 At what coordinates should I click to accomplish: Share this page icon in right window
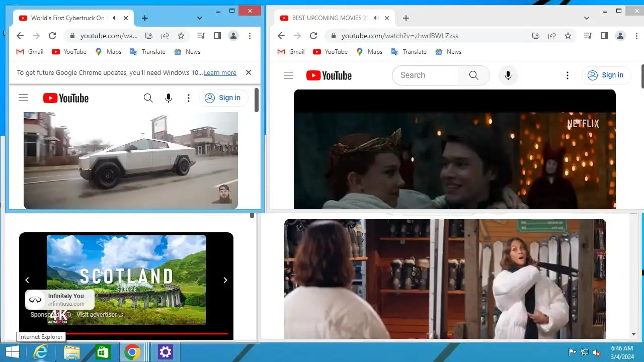tap(552, 36)
